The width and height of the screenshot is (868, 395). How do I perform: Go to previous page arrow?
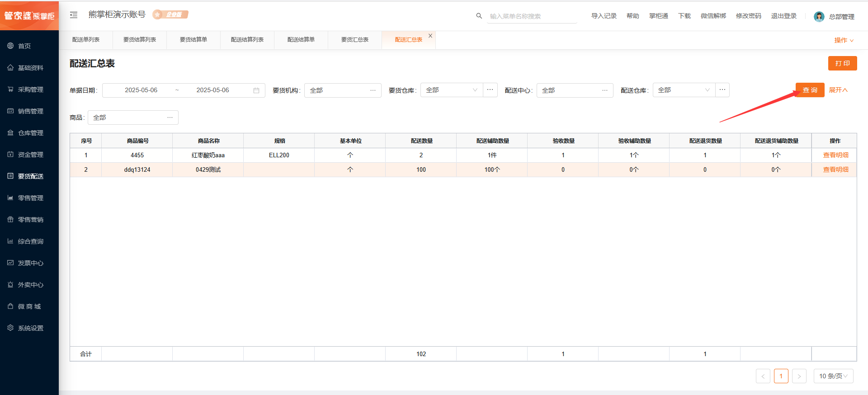tap(763, 376)
